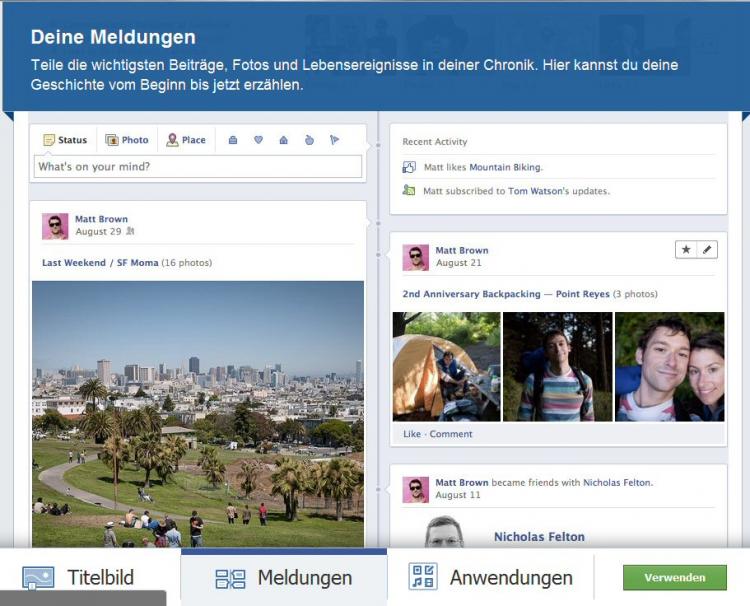Open the Anwendungen tab

click(x=490, y=577)
